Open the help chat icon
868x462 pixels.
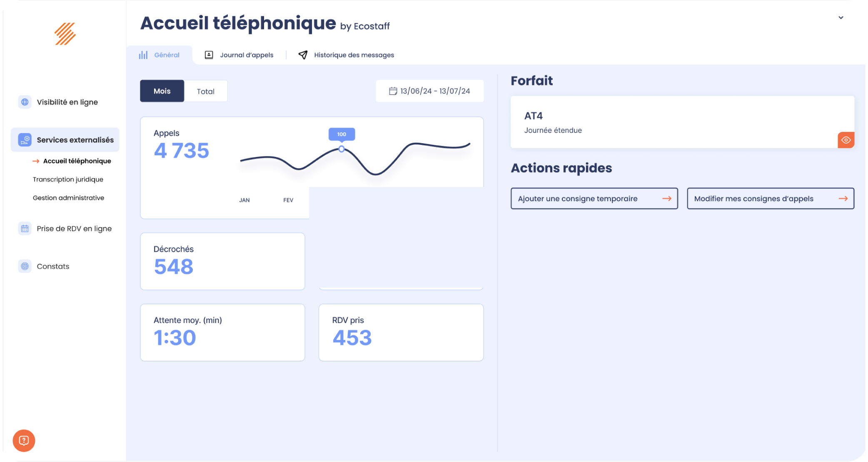pyautogui.click(x=24, y=440)
